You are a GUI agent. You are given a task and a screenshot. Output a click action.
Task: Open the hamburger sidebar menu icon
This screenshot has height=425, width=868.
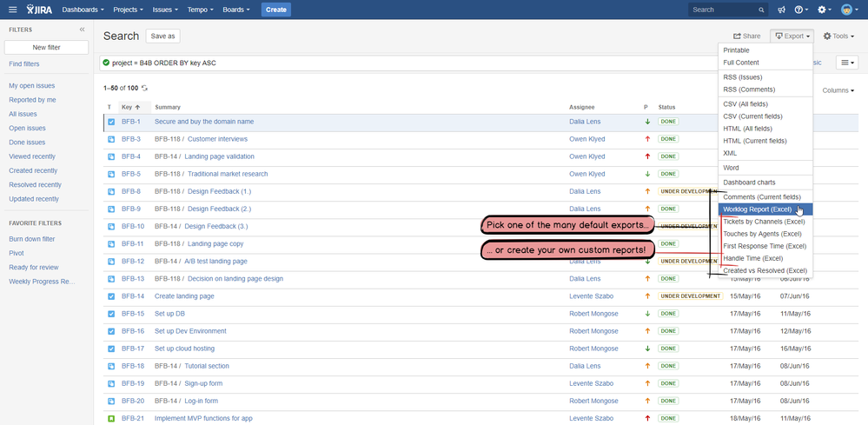12,10
